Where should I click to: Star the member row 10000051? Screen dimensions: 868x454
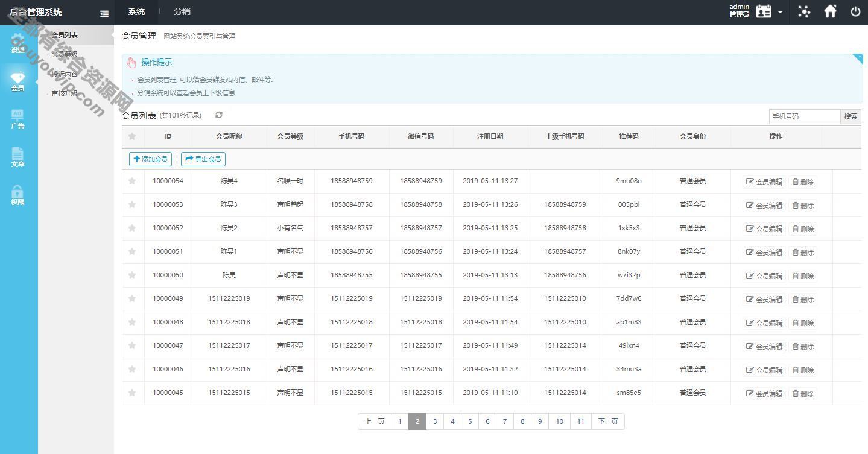132,251
